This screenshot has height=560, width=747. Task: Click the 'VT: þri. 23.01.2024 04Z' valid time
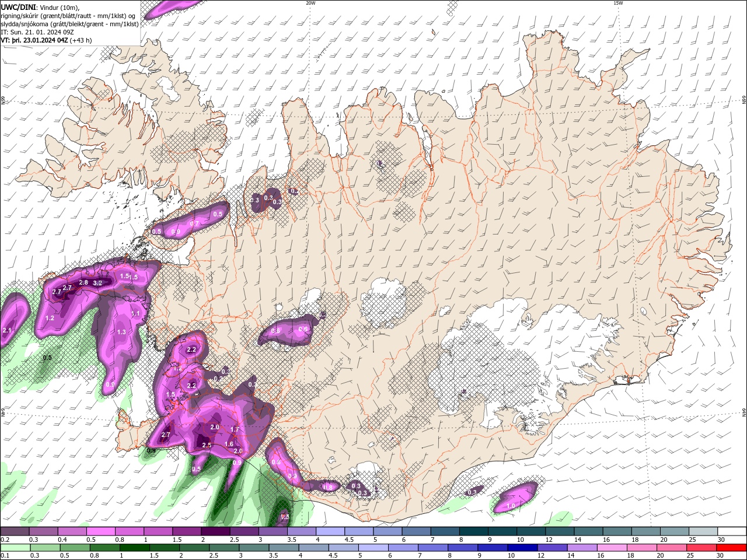[34, 40]
